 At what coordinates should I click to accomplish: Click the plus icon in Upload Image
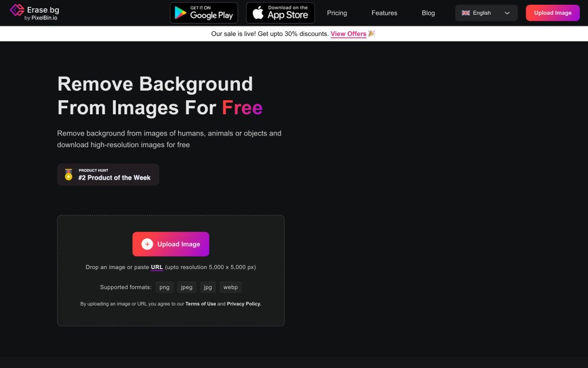coord(147,244)
